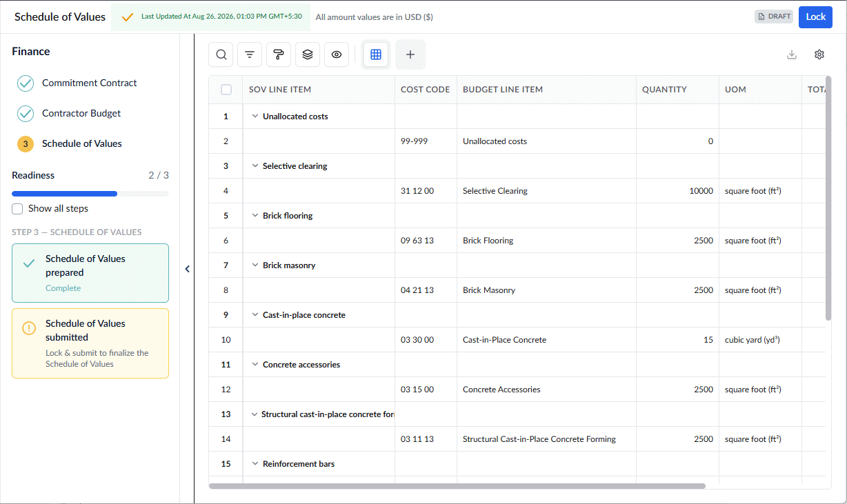847x504 pixels.
Task: Open the Schedule of Values step
Action: point(81,143)
